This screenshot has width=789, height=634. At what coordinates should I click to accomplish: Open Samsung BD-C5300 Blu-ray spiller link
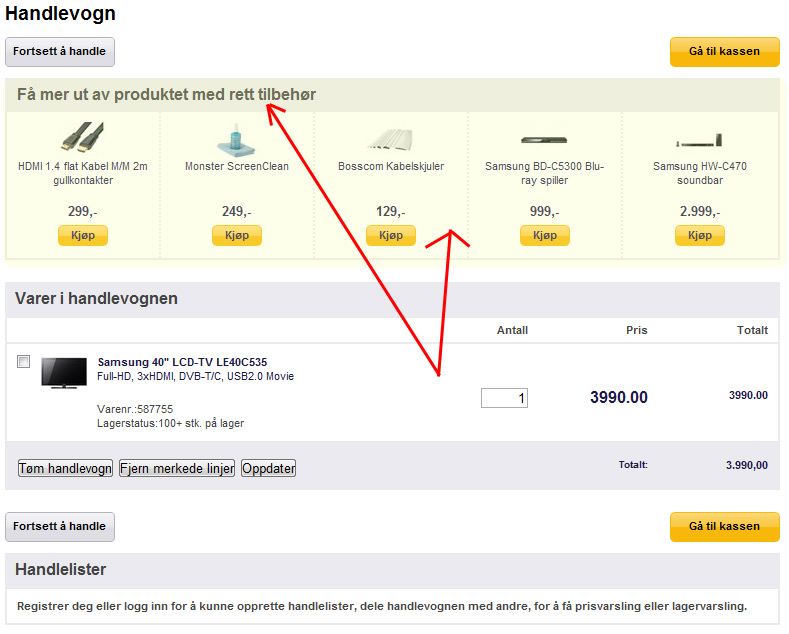(544, 173)
